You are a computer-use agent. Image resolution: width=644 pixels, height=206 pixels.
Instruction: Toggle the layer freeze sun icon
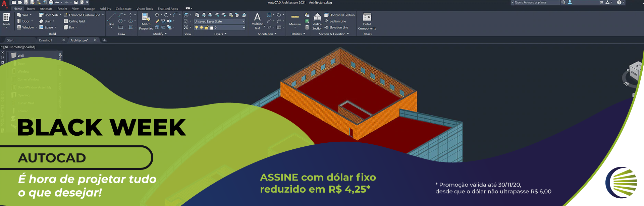202,27
